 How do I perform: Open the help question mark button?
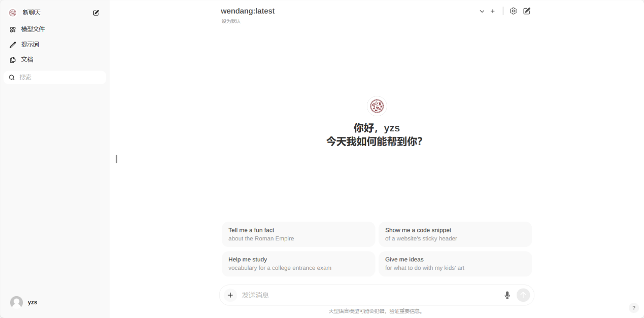pos(634,308)
